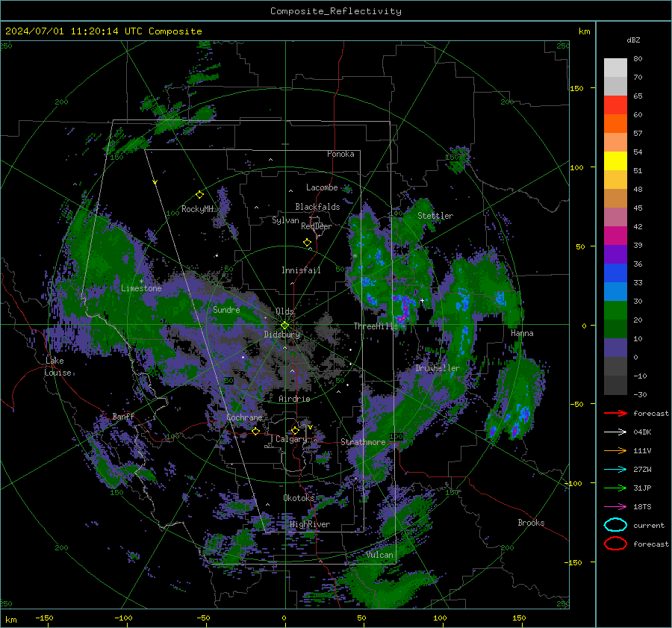The width and height of the screenshot is (672, 628).
Task: Click the Limestone label on the map
Action: click(x=141, y=288)
